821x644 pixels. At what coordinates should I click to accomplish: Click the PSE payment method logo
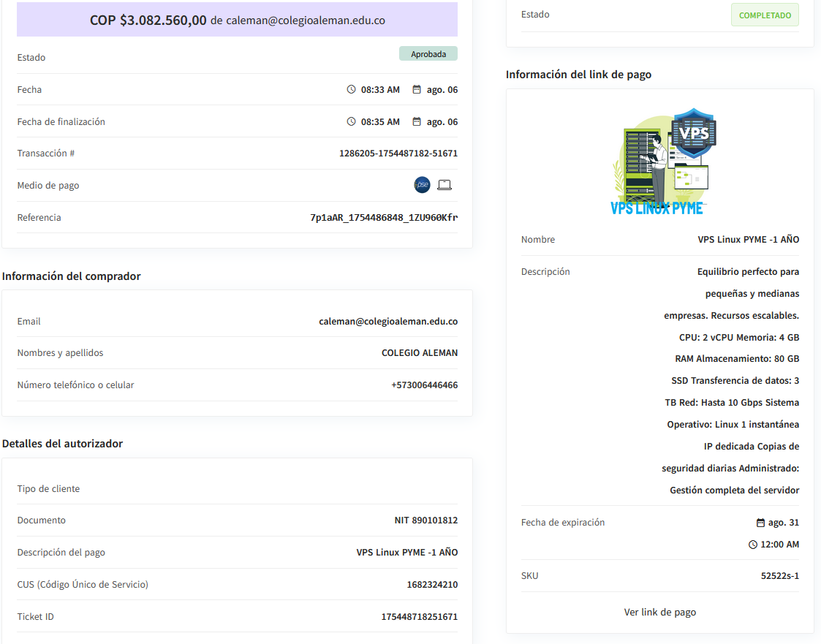tap(422, 186)
